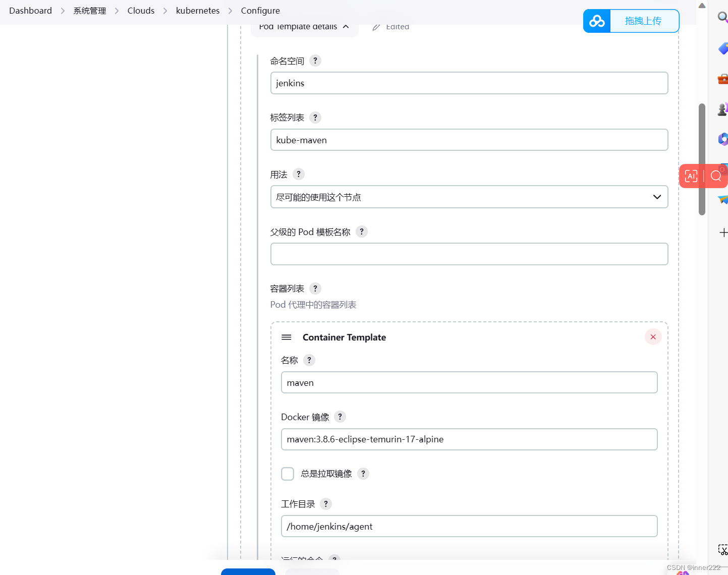Screen dimensions: 728x575
Task: Open the sidebar Microsoft 365 icon
Action: click(722, 139)
